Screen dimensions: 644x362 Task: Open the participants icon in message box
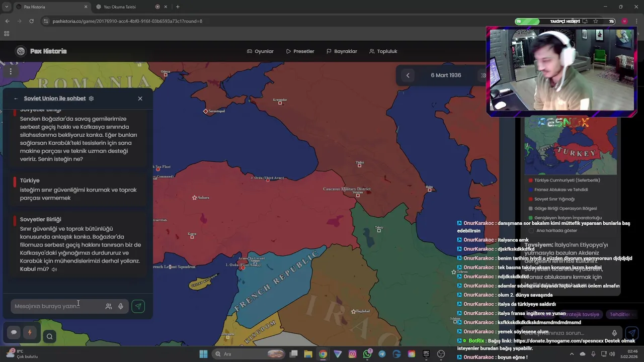pos(109,306)
